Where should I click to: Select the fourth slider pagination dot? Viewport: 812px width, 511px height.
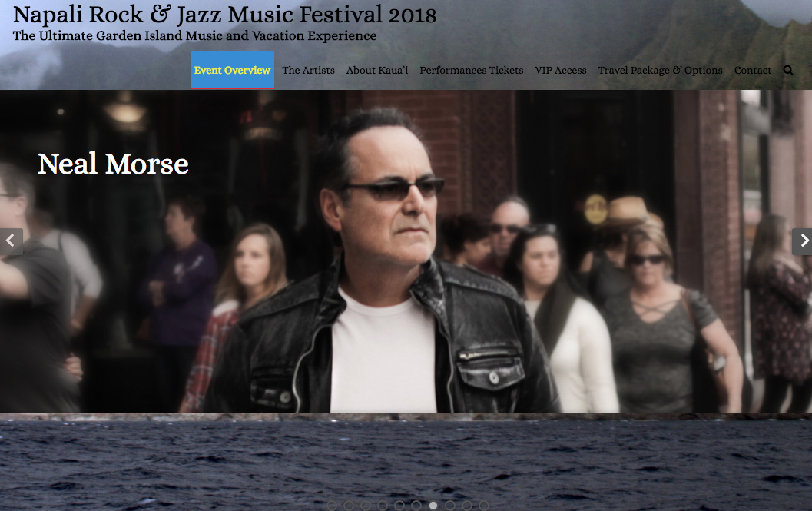point(382,506)
